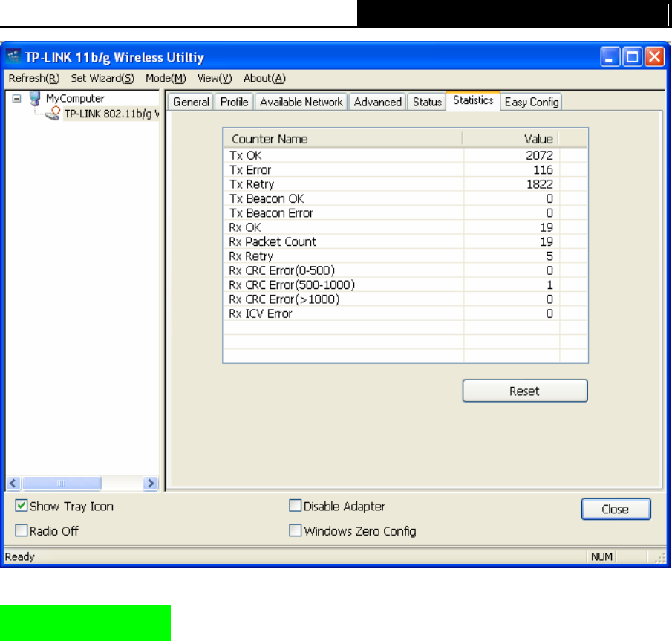Select the Rx CRC Error(0-500) row

[405, 270]
